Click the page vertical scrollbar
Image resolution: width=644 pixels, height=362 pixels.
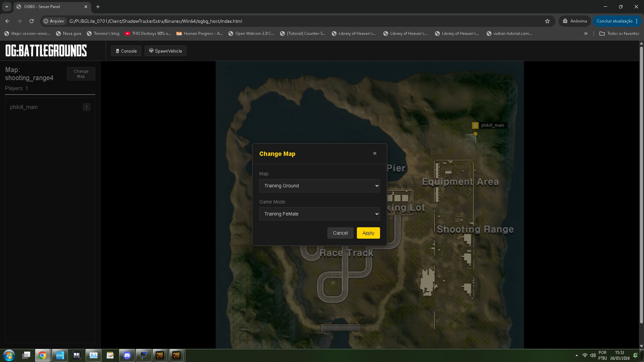[x=641, y=184]
